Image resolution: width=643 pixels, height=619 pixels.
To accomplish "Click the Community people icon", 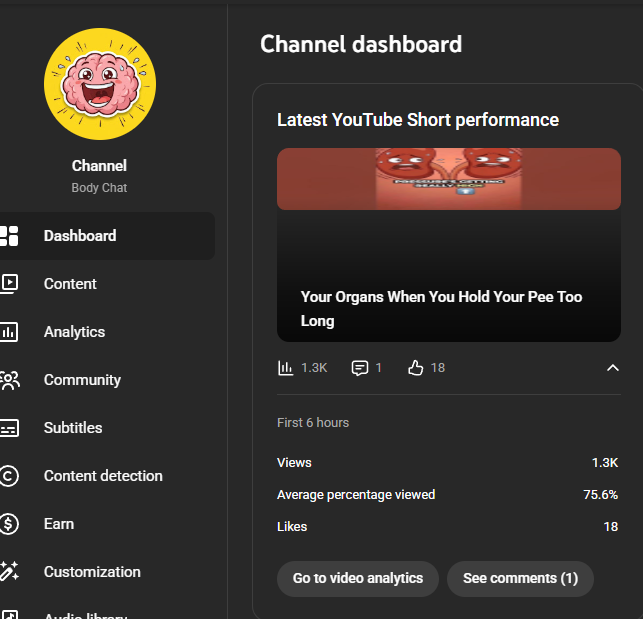I will click(x=9, y=380).
